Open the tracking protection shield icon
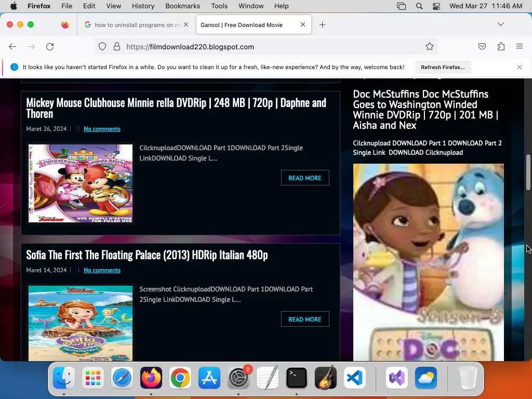The height and width of the screenshot is (399, 532). pyautogui.click(x=102, y=47)
